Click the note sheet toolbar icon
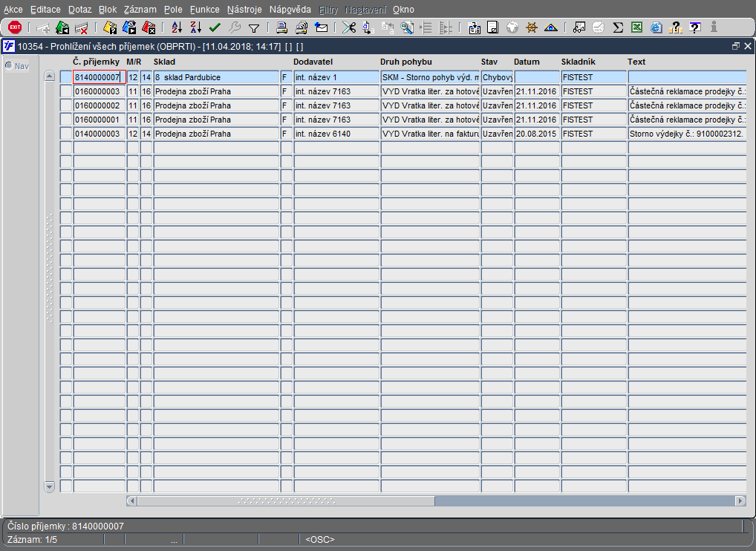Viewport: 756px width, 551px height. tap(493, 27)
